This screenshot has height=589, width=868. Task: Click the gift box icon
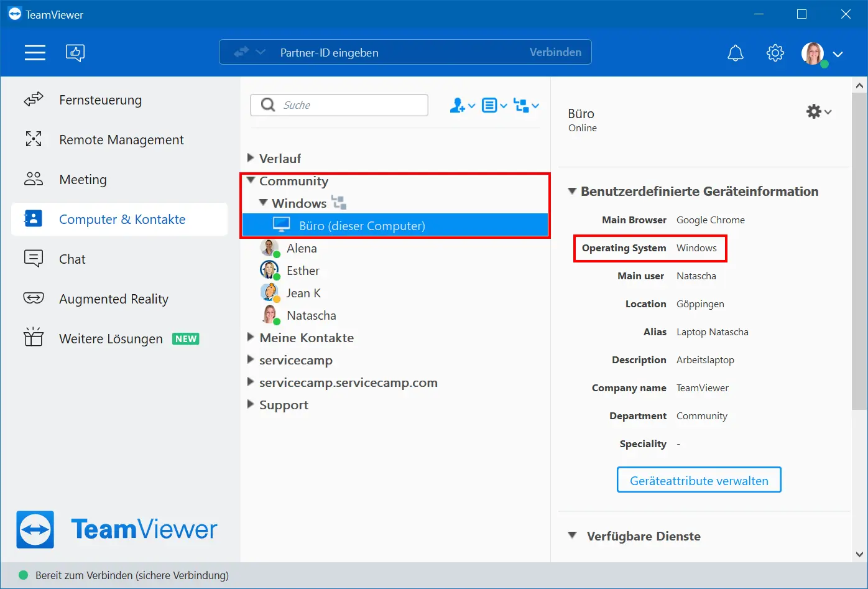(x=34, y=337)
